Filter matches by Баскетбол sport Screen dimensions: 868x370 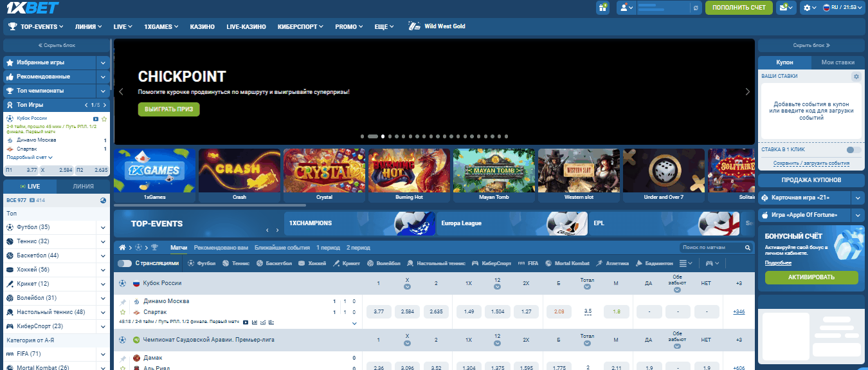[275, 263]
